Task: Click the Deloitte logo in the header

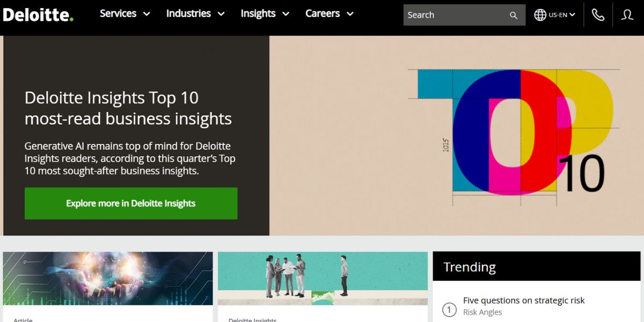Action: pyautogui.click(x=38, y=14)
